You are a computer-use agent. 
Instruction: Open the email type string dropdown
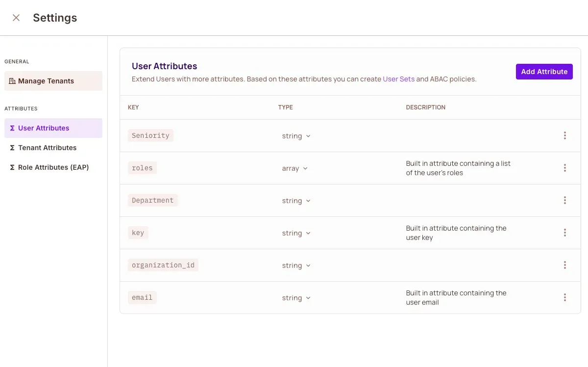[296, 298]
